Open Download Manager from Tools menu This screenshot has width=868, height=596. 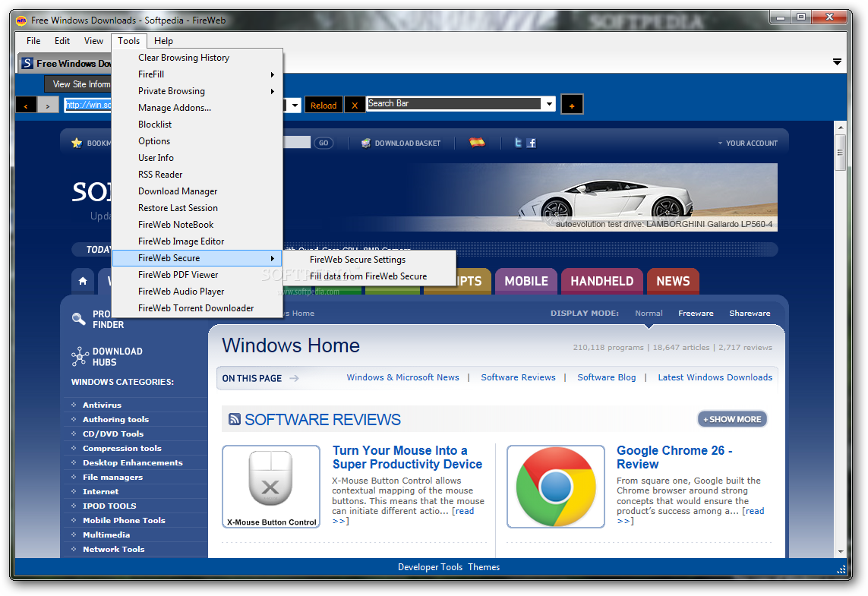[197, 191]
